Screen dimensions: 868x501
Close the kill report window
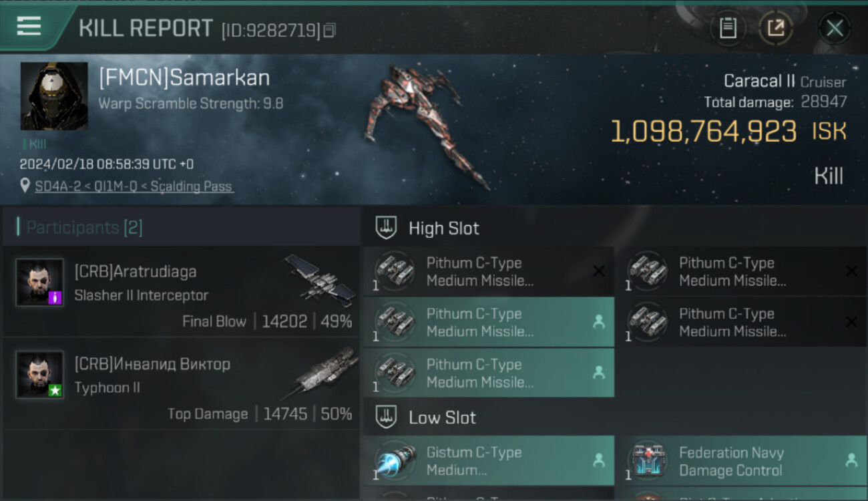[x=835, y=28]
